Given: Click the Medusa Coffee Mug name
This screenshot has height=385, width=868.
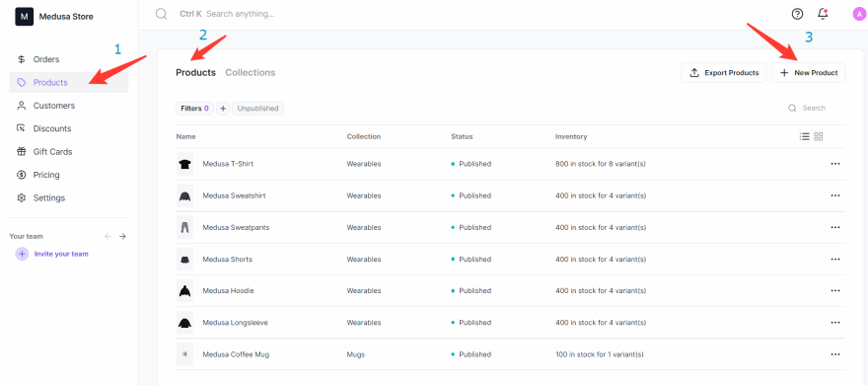Looking at the screenshot, I should (x=236, y=354).
